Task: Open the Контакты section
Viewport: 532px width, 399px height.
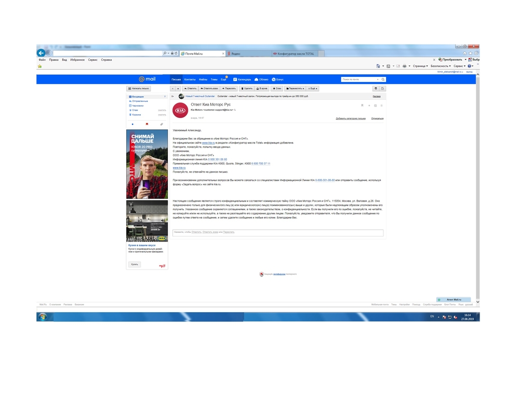Action: 190,79
